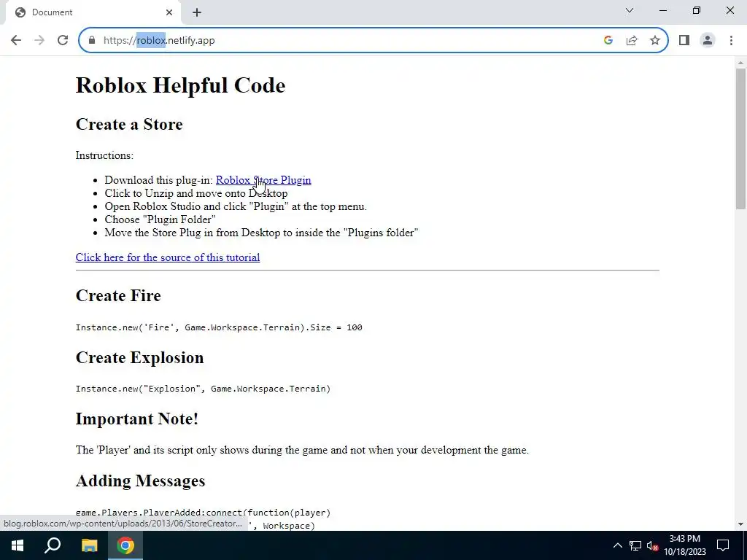747x560 pixels.
Task: Close the Document tab
Action: [x=169, y=12]
